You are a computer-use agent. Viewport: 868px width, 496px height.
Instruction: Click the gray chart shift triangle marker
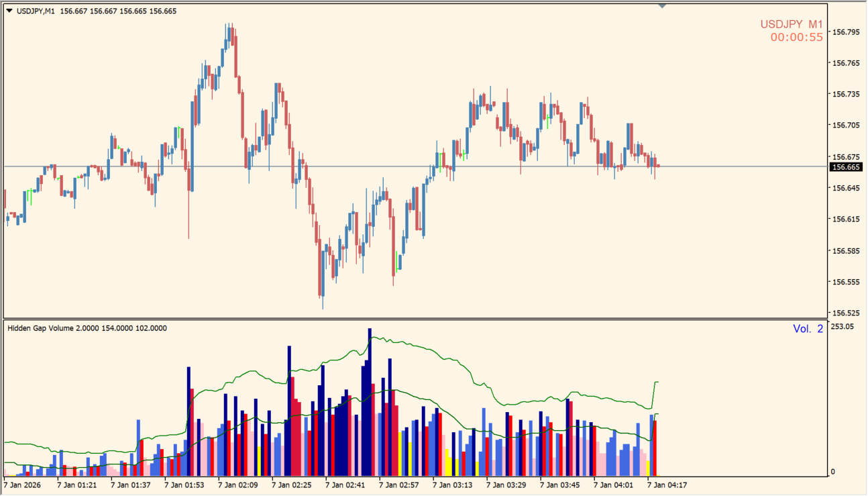tap(663, 6)
